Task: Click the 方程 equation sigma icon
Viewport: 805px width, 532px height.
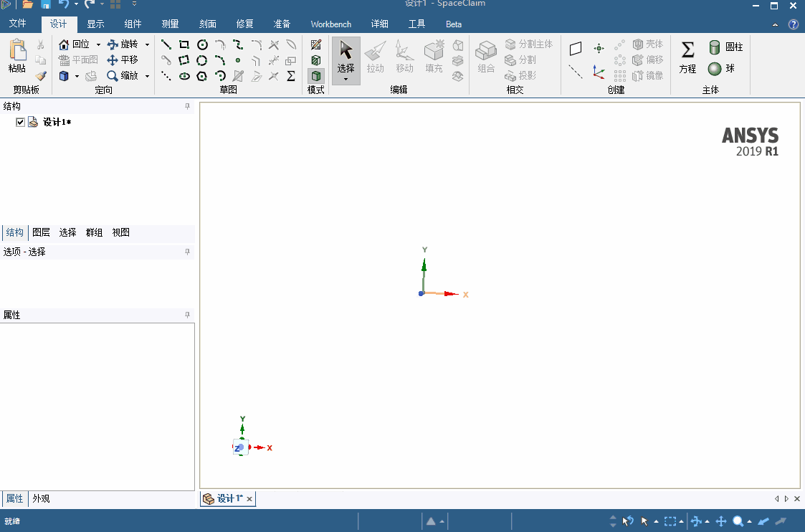Action: pos(687,49)
